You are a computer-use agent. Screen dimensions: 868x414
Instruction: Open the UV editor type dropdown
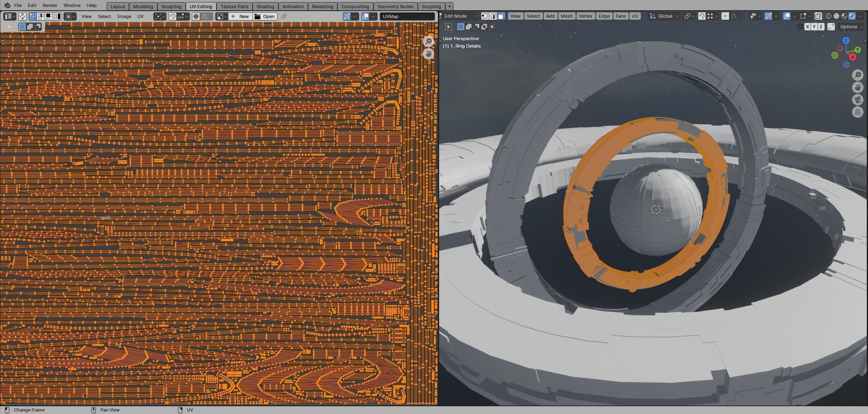[x=9, y=16]
